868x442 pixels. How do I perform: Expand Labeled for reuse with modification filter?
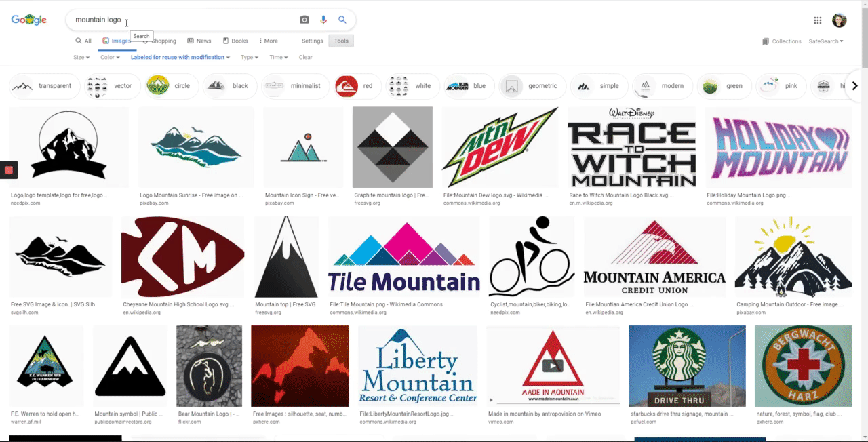pyautogui.click(x=180, y=57)
